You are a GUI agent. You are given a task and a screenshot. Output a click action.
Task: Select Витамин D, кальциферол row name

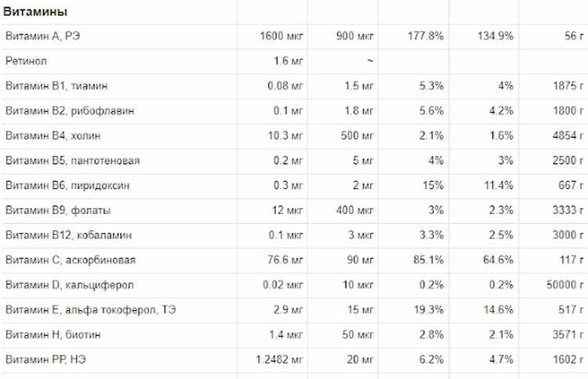pos(73,285)
